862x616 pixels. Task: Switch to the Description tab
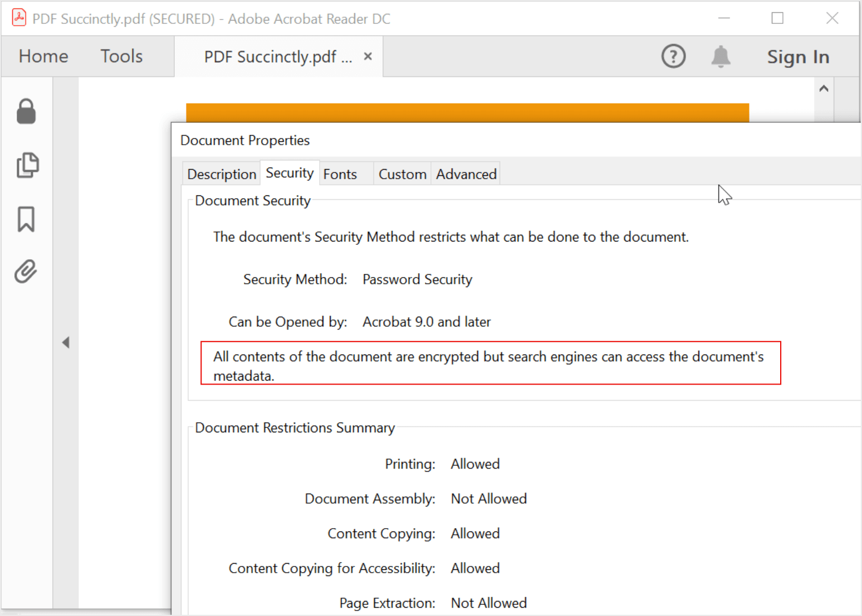coord(222,174)
